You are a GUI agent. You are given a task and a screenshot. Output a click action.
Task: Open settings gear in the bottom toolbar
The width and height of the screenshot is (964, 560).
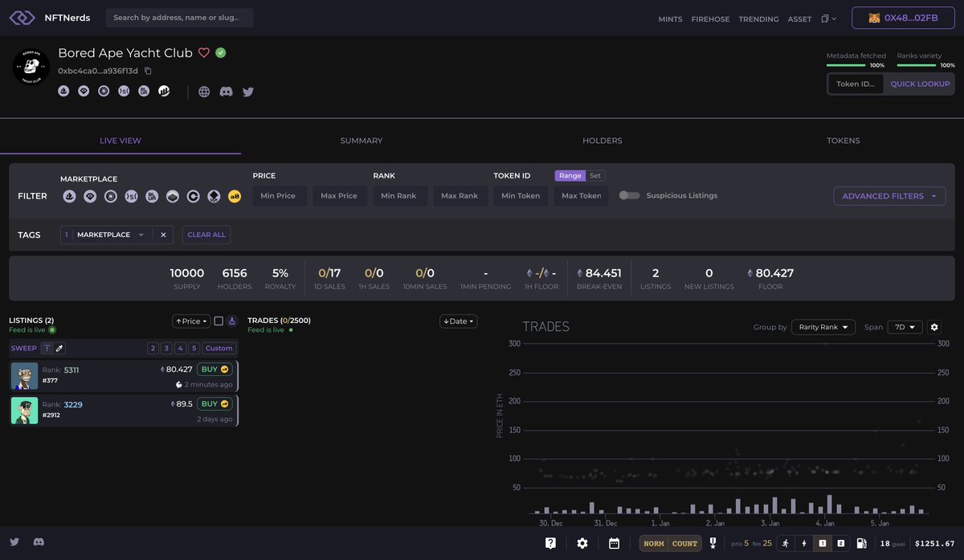[x=582, y=542]
